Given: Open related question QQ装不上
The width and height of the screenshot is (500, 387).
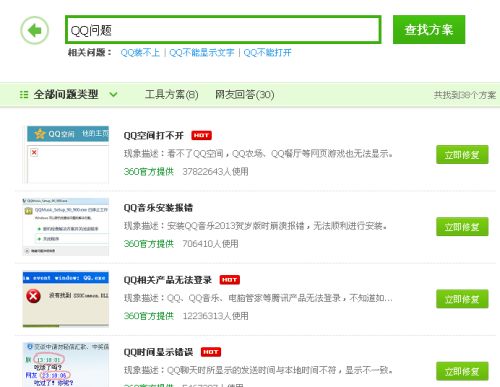Looking at the screenshot, I should tap(140, 52).
